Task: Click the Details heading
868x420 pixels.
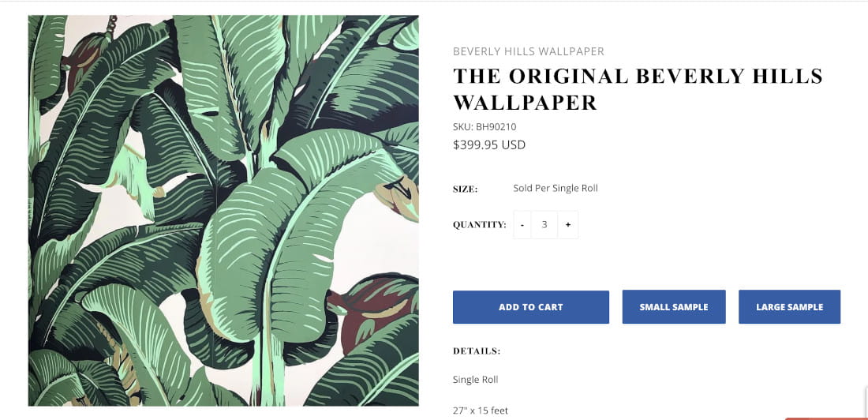Action: [477, 351]
